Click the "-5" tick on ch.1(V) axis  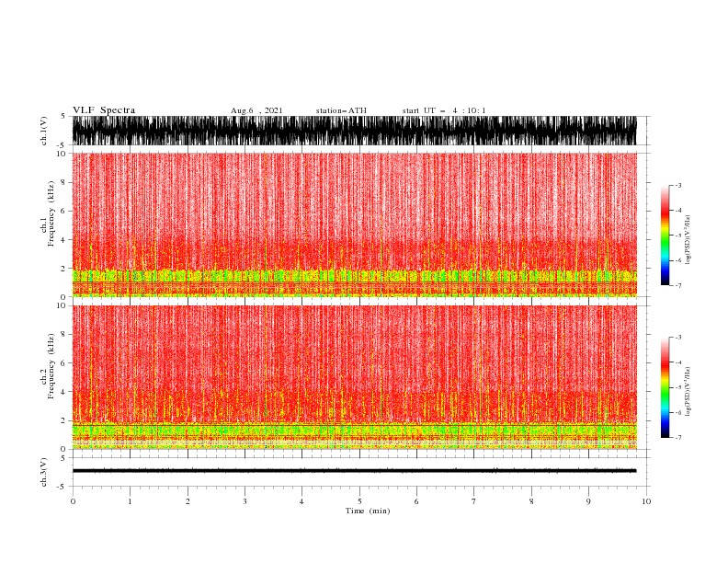coord(63,145)
